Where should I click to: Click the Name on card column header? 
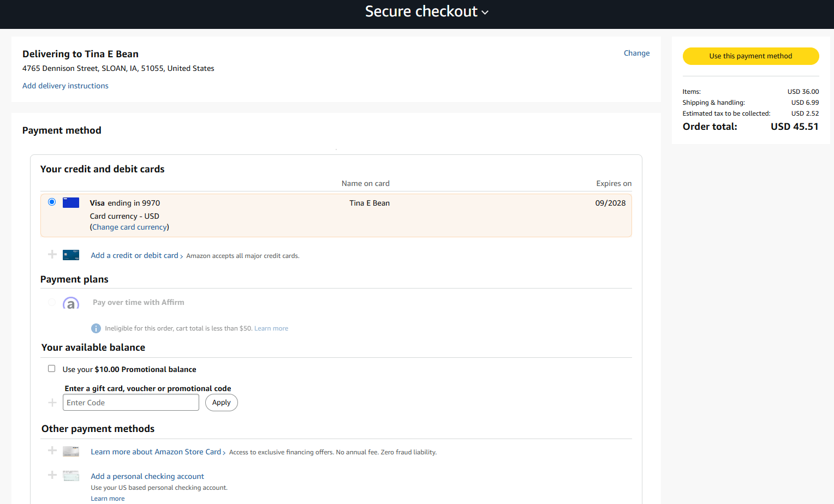click(x=366, y=183)
